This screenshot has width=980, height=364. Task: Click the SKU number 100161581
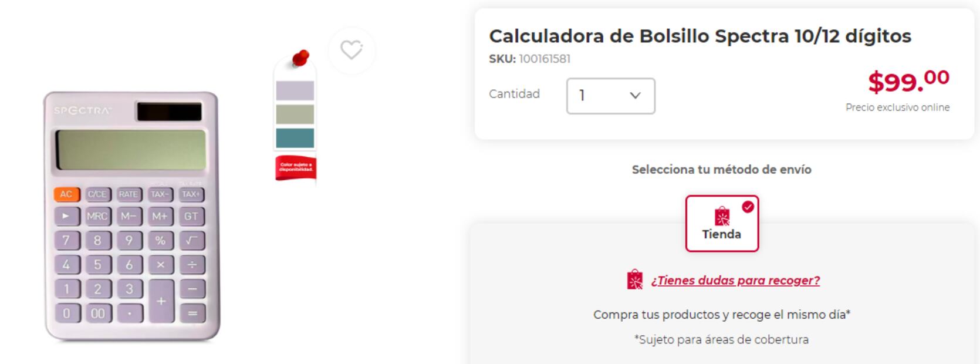click(x=544, y=59)
